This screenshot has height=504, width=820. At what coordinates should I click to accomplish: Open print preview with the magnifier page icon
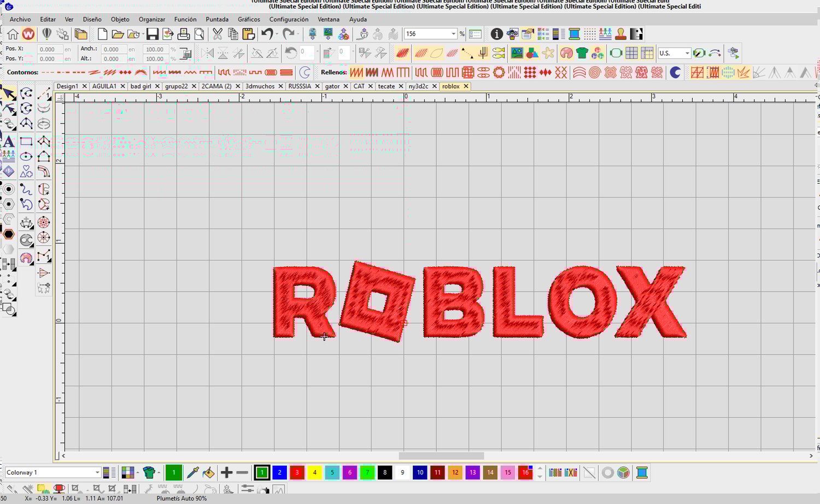point(199,34)
